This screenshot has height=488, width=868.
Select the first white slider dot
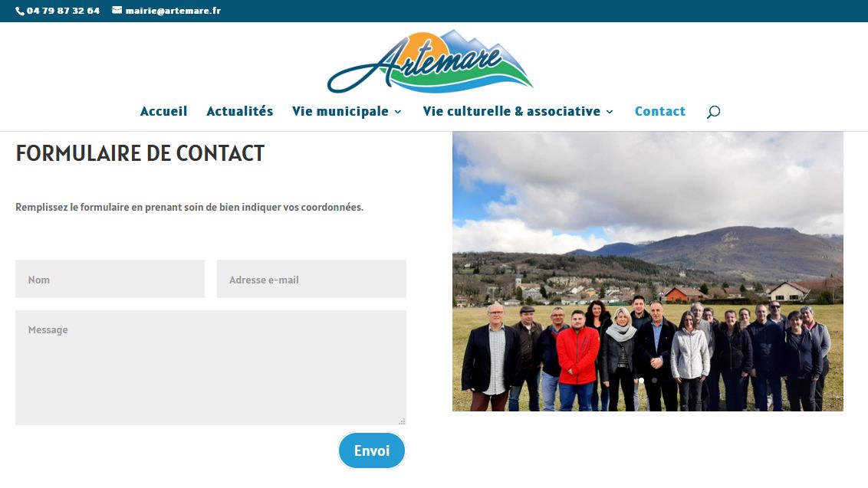pyautogui.click(x=641, y=381)
